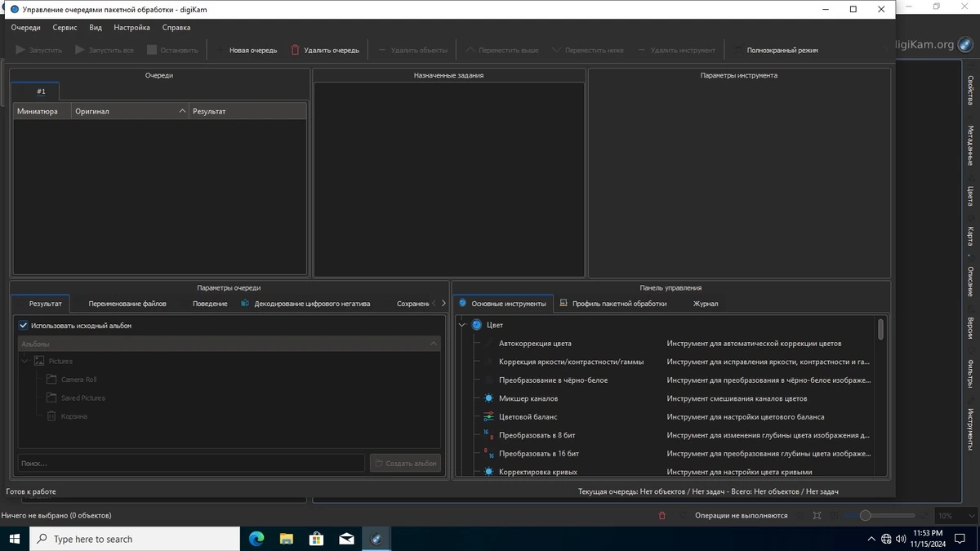Viewport: 980px width, 551px height.
Task: Select the Saved Pictures album folder
Action: pos(76,398)
